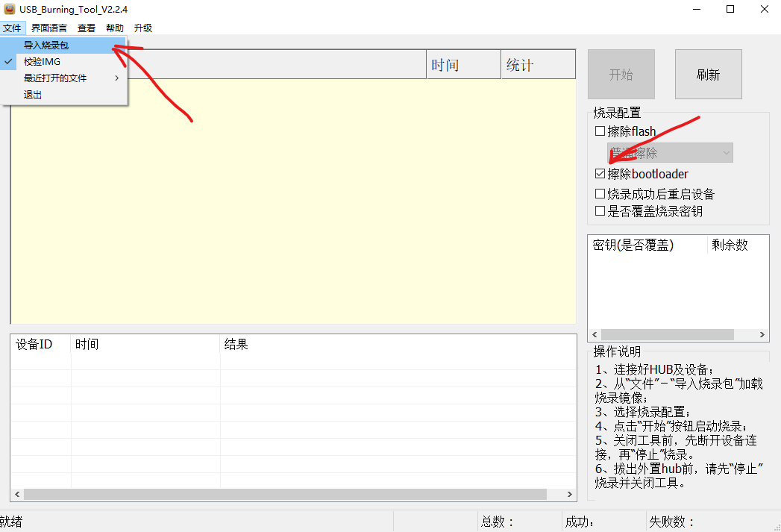Select 退出 to exit the application
The width and height of the screenshot is (781, 532).
pyautogui.click(x=33, y=94)
